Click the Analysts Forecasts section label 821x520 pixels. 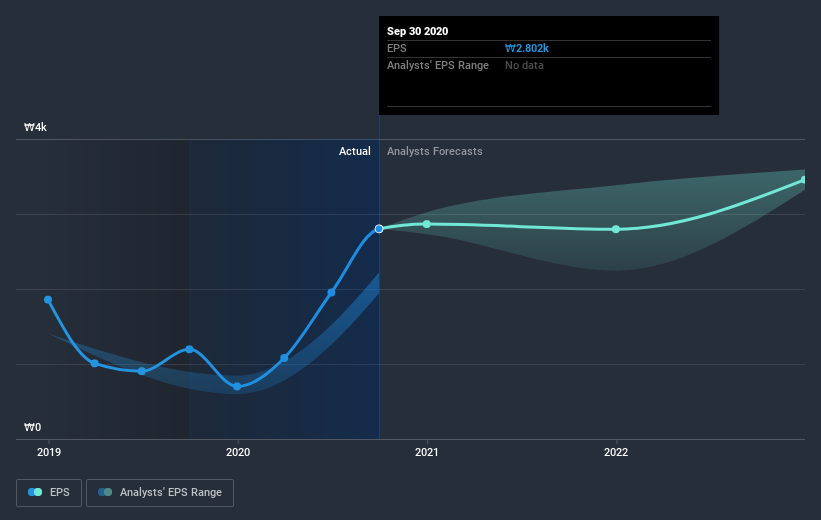435,151
